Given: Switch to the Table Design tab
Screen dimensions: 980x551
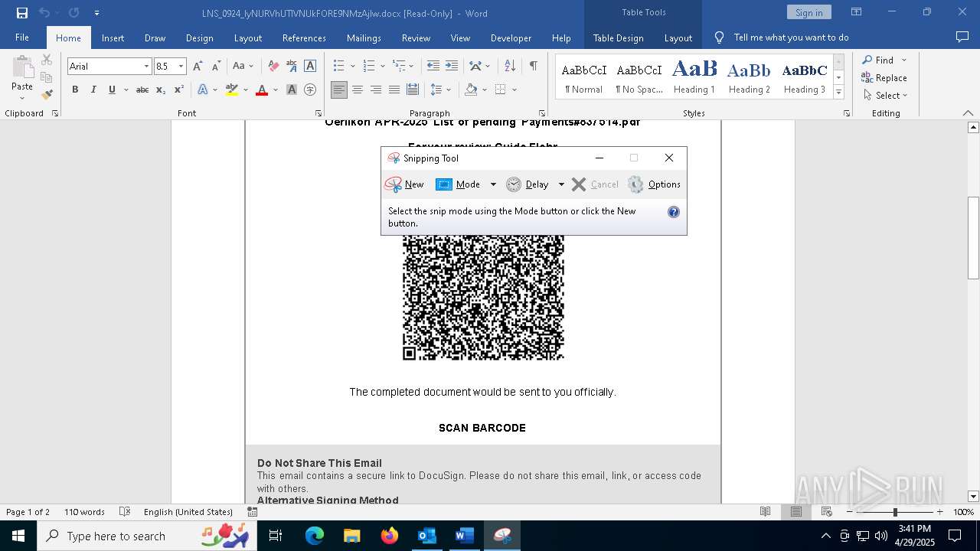Looking at the screenshot, I should point(619,37).
